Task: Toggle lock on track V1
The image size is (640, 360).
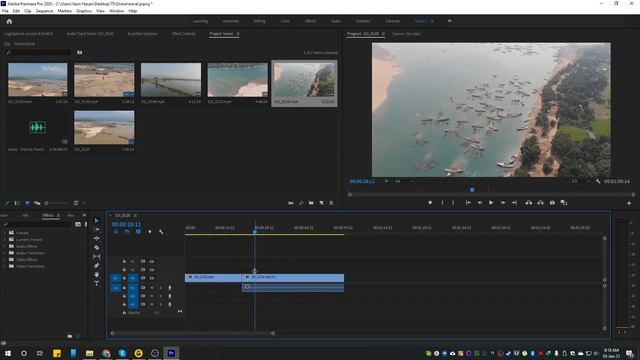Action: click(124, 278)
